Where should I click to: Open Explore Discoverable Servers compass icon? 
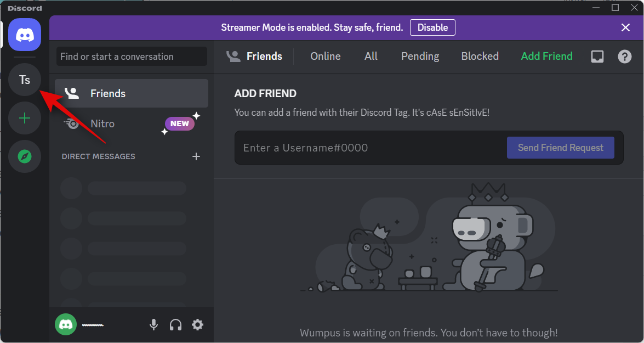tap(25, 157)
